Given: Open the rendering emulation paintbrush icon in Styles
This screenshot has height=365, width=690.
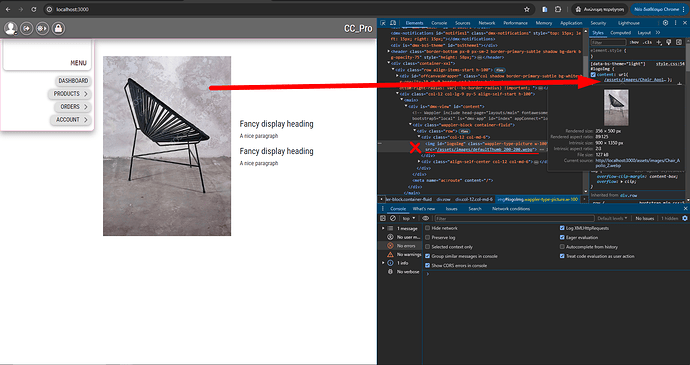Looking at the screenshot, I should pyautogui.click(x=668, y=42).
